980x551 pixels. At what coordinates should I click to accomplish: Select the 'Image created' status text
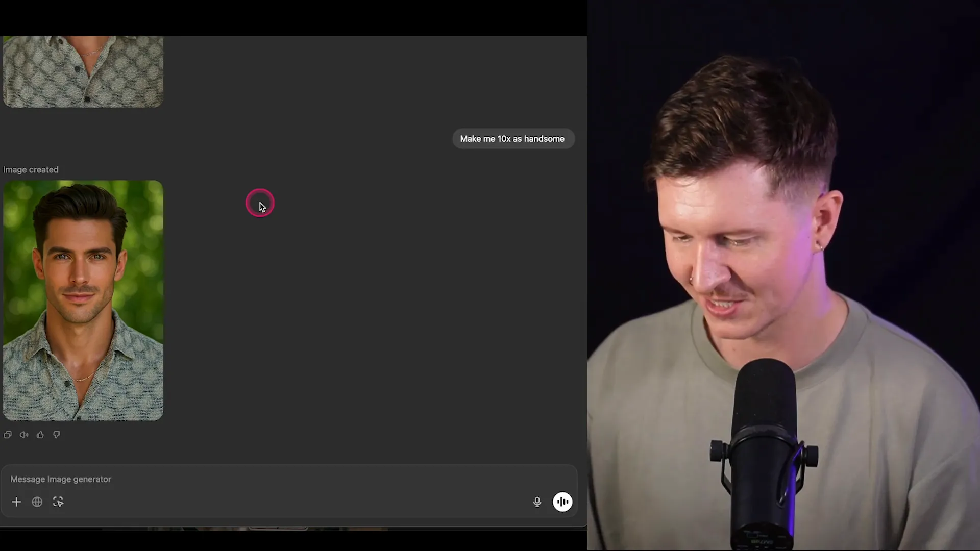click(31, 170)
